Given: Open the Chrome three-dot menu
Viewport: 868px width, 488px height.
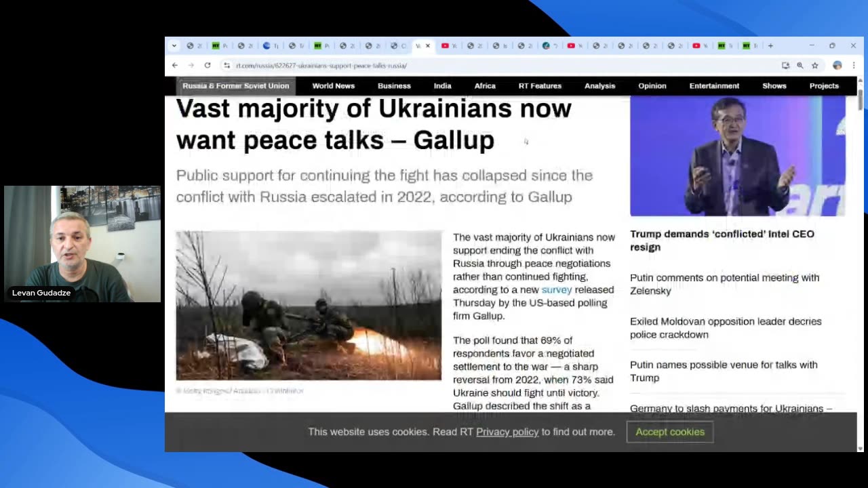Looking at the screenshot, I should (853, 66).
